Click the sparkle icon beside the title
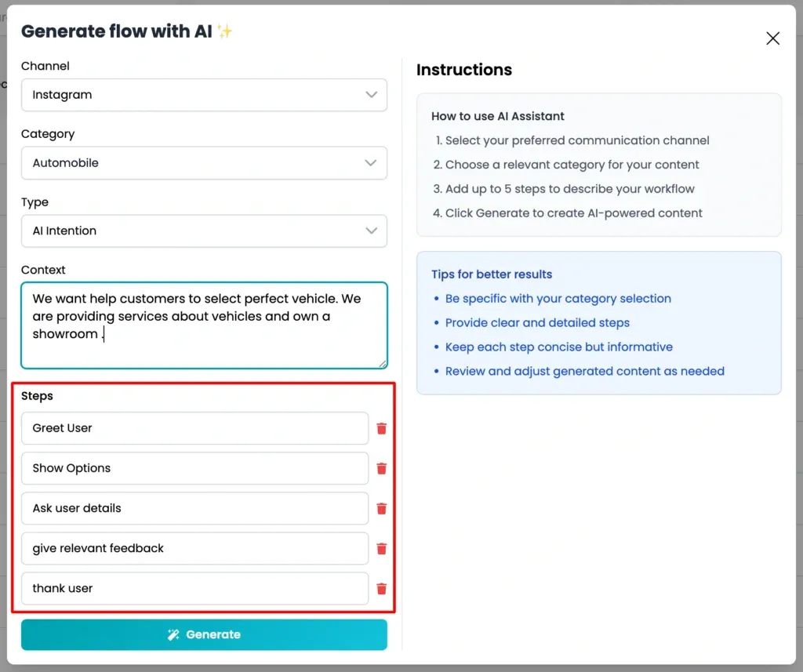This screenshot has height=672, width=803. point(224,31)
